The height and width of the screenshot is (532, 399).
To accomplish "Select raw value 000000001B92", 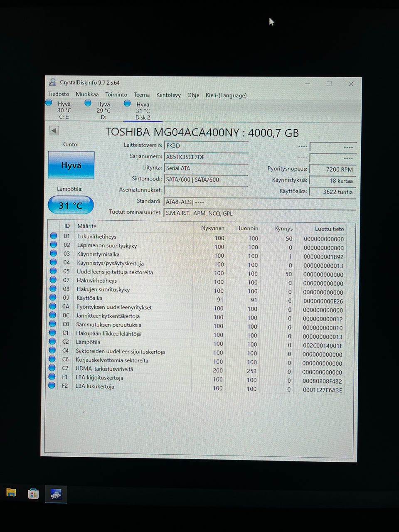I will point(323,257).
